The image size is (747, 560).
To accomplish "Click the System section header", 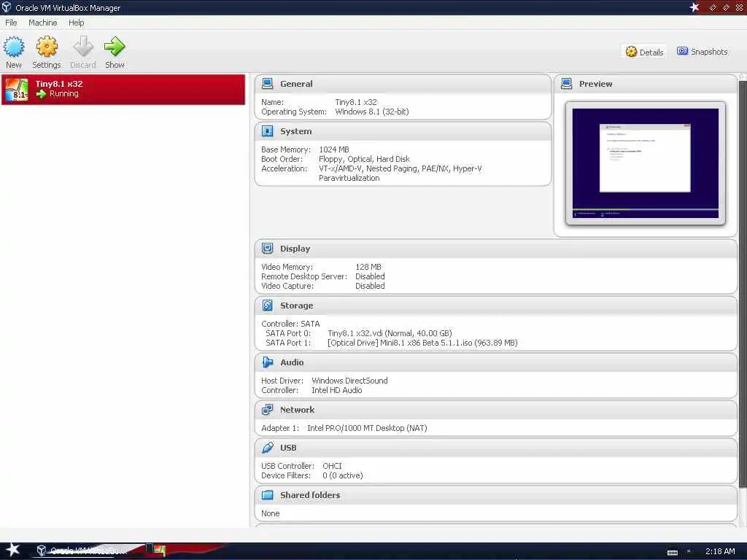I will point(403,131).
